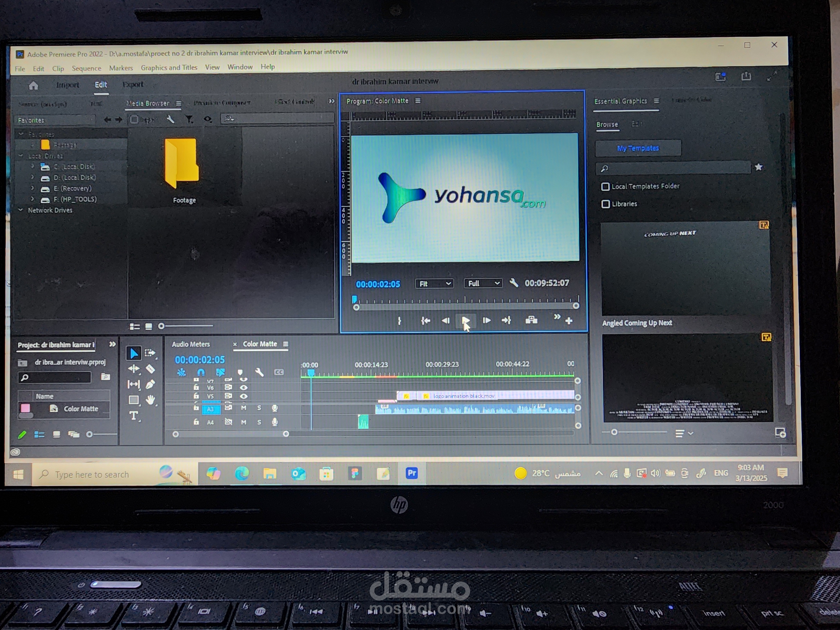Screen dimensions: 840x630
Task: Open File Explorer from the taskbar
Action: click(x=270, y=474)
